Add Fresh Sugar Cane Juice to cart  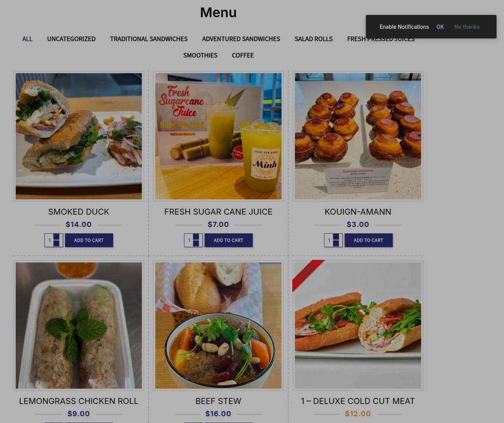(x=228, y=240)
